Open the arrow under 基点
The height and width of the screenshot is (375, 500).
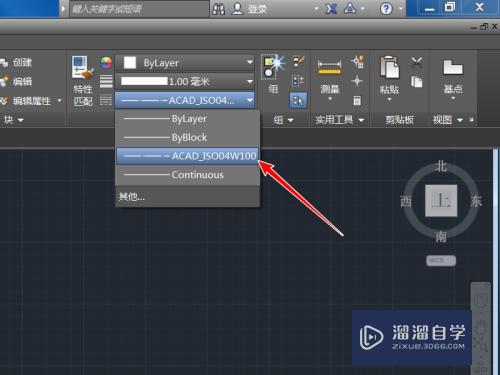pos(453,99)
